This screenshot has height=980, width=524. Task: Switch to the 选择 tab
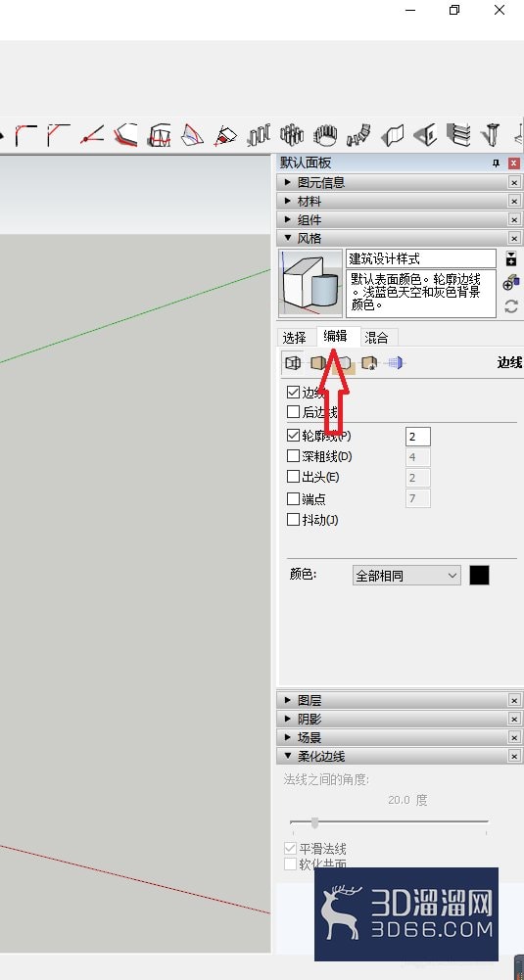click(x=295, y=338)
